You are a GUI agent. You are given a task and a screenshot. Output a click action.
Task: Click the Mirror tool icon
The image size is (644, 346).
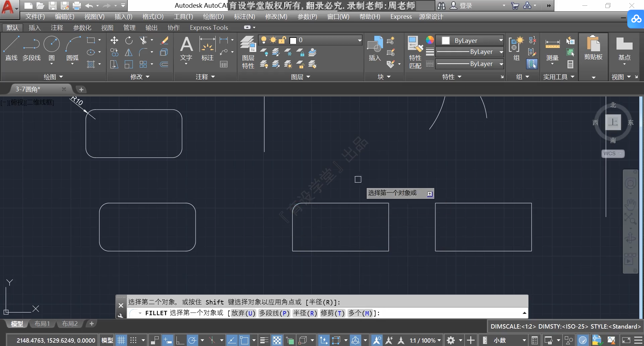[129, 52]
